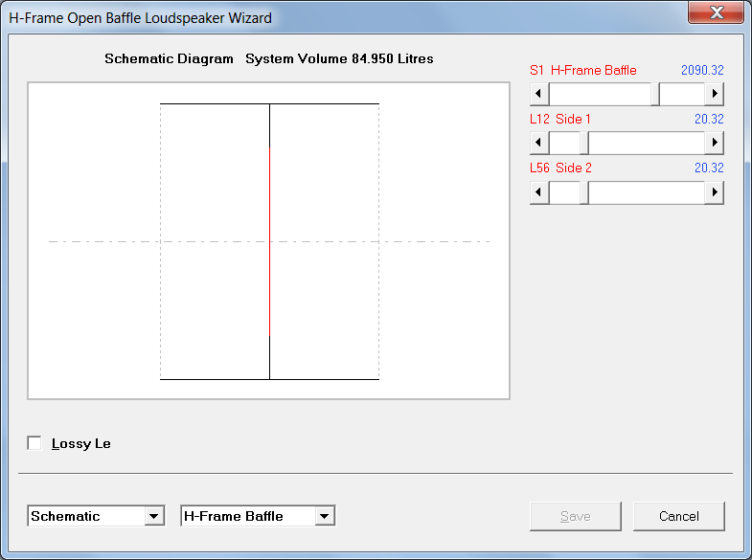Click the Cancel button
The height and width of the screenshot is (560, 752).
(x=678, y=516)
